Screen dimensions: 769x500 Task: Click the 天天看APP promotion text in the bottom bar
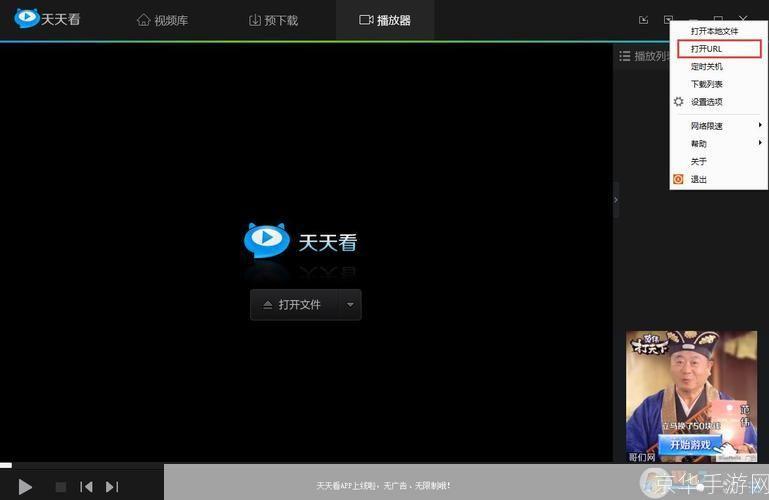(x=383, y=486)
